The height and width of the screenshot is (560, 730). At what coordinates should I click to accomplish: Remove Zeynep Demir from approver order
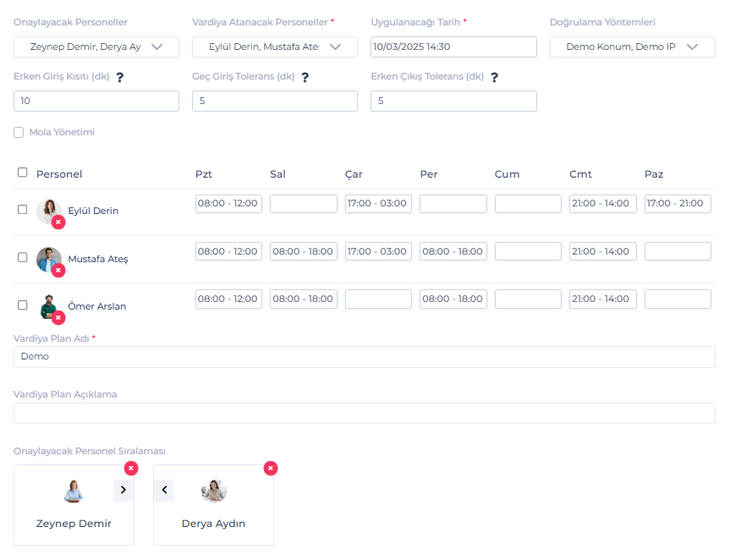tap(131, 468)
